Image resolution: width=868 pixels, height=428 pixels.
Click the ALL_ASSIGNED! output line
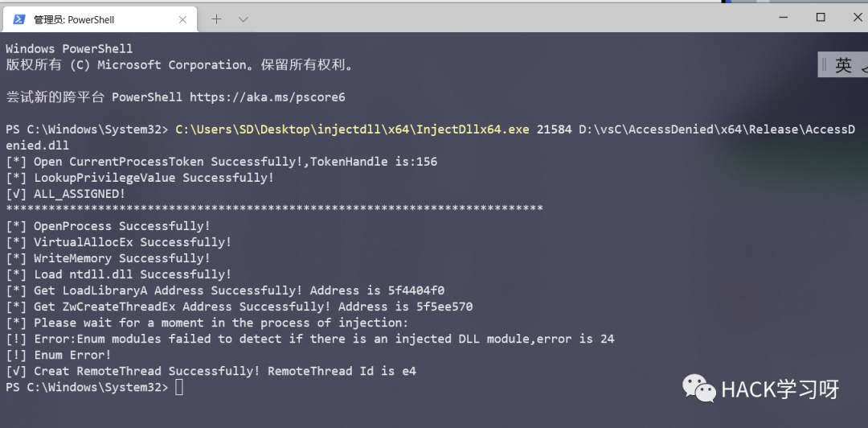click(65, 194)
